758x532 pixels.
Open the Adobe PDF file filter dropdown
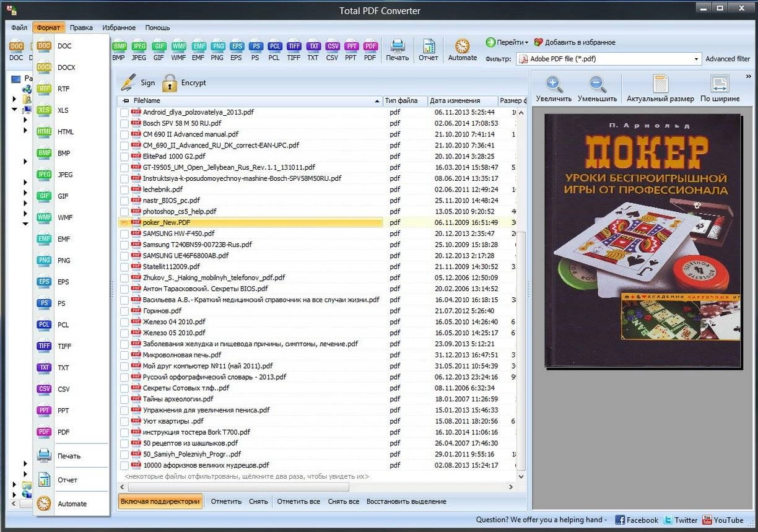point(695,59)
